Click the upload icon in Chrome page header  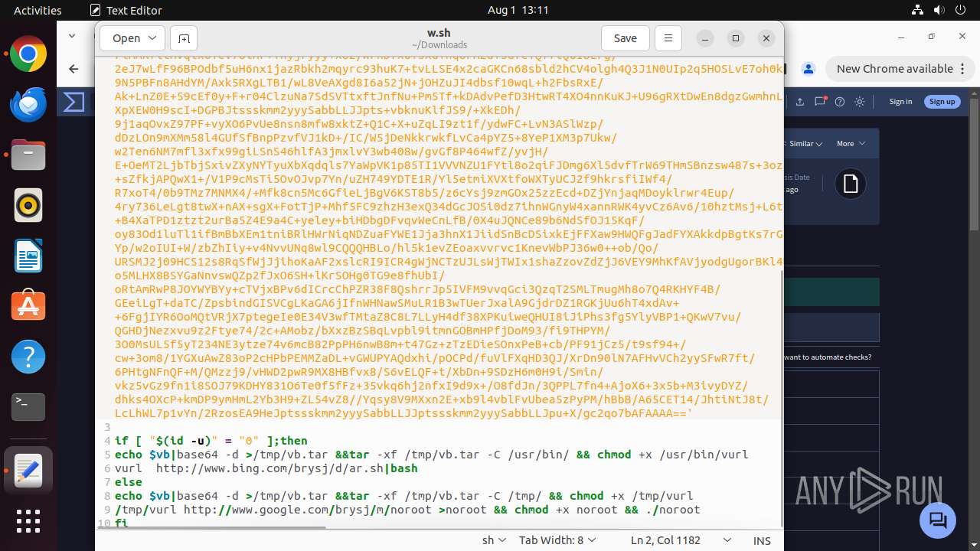(800, 102)
